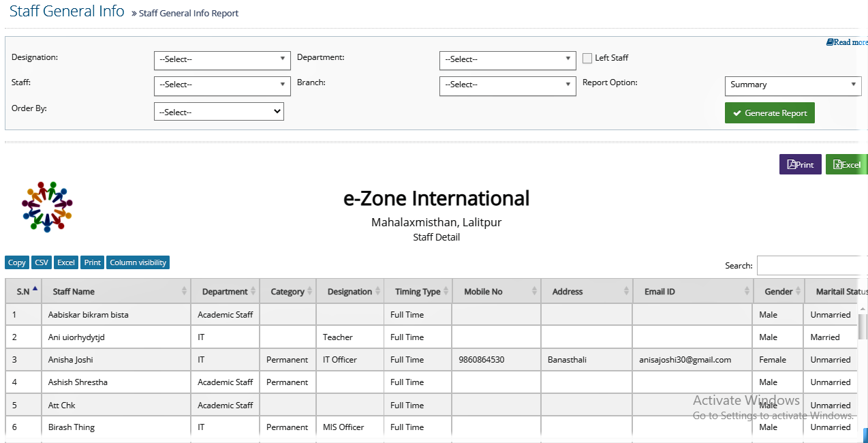Click the Teacher designation cell
Image resolution: width=868 pixels, height=443 pixels.
point(350,337)
